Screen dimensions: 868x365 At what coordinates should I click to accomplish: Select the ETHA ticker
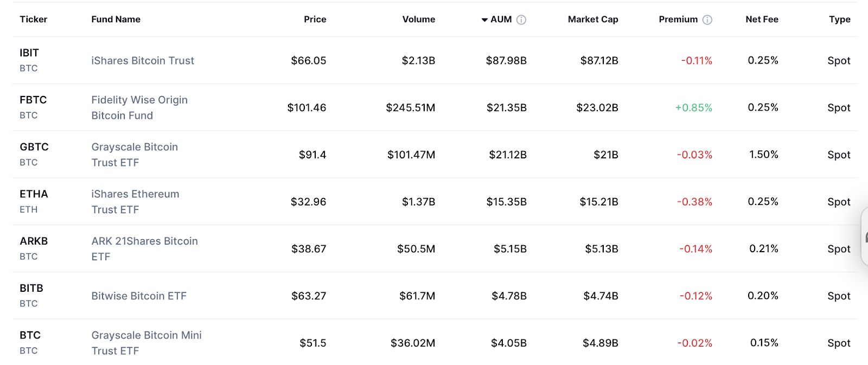click(x=34, y=194)
